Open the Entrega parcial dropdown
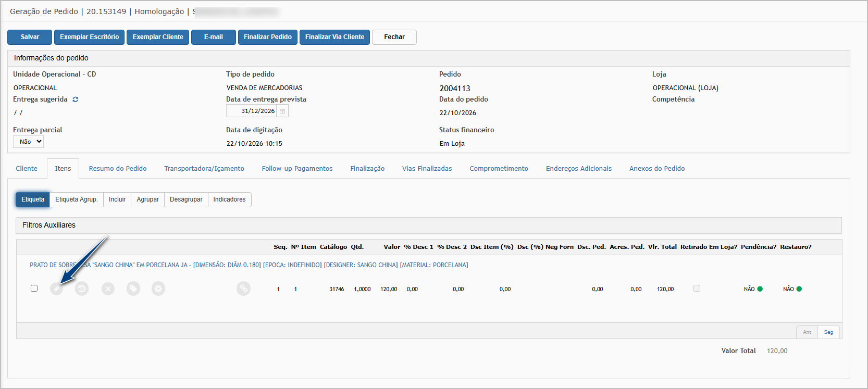Image resolution: width=868 pixels, height=389 pixels. (28, 142)
